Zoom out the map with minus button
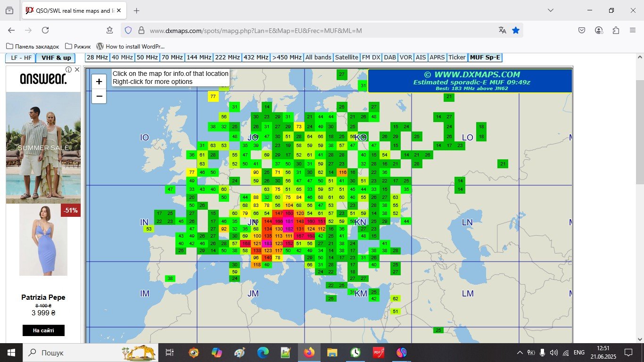The height and width of the screenshot is (362, 644). point(99,96)
